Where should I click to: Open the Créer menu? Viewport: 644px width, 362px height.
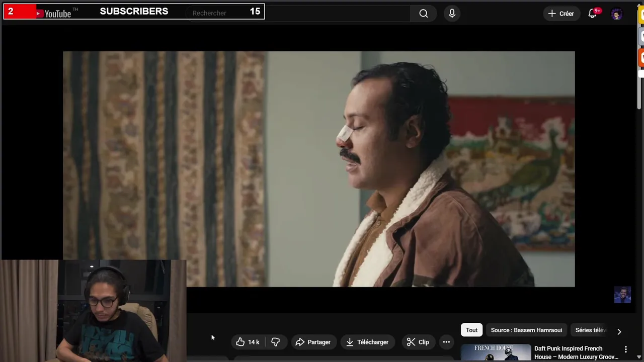[x=561, y=14]
